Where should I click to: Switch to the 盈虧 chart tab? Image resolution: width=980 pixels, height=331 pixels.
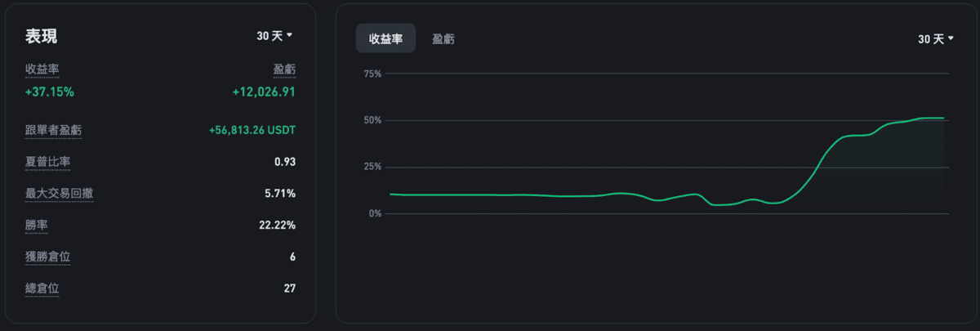pos(443,38)
